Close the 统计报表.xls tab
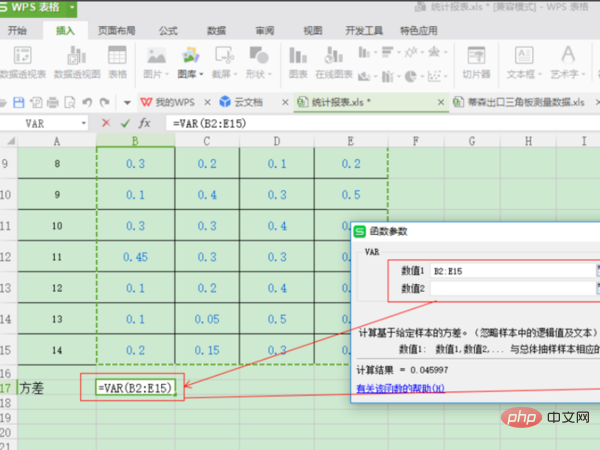 click(x=441, y=102)
